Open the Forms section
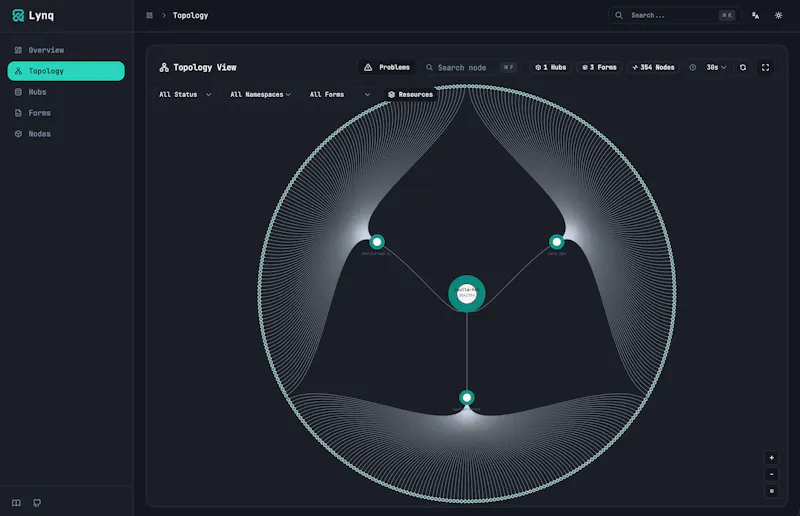Screen dimensions: 800x516 (x=66, y=113)
